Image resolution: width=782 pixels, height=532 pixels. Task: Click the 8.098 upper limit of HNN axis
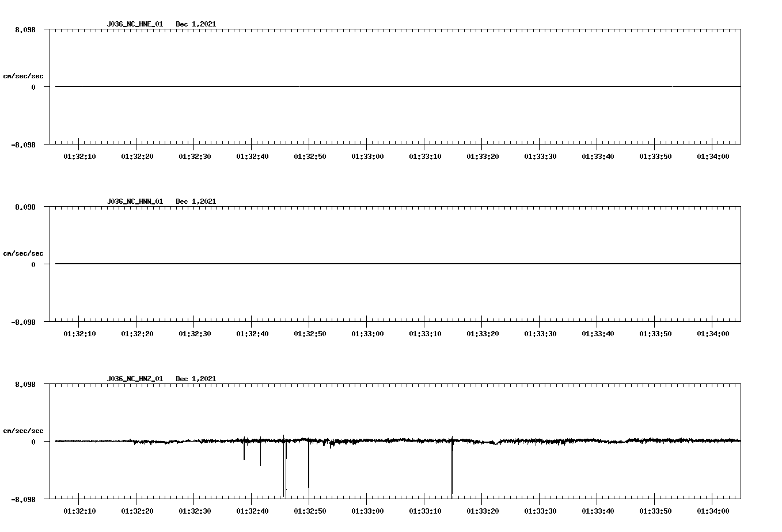coord(25,207)
